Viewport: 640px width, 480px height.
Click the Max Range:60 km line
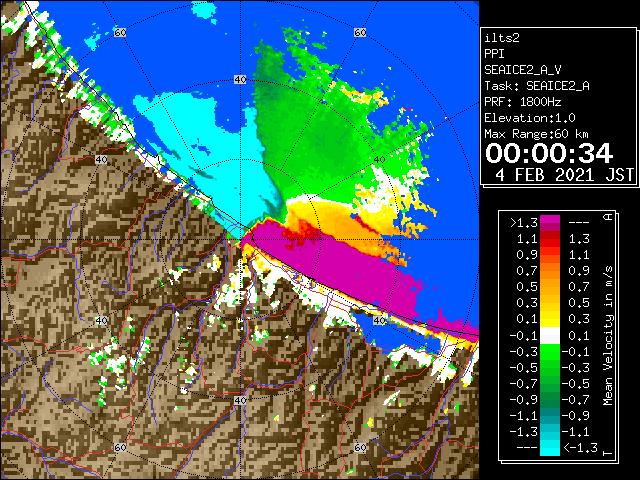click(536, 134)
